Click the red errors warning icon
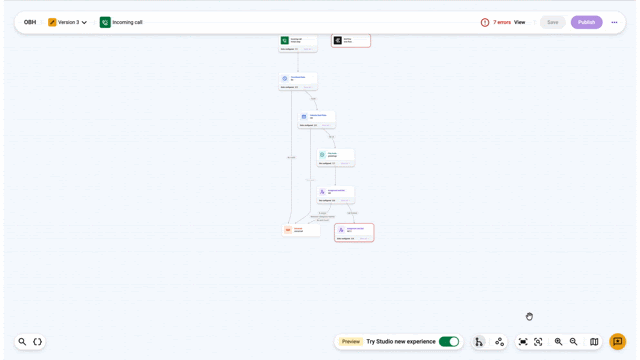This screenshot has width=640, height=360. pyautogui.click(x=485, y=22)
